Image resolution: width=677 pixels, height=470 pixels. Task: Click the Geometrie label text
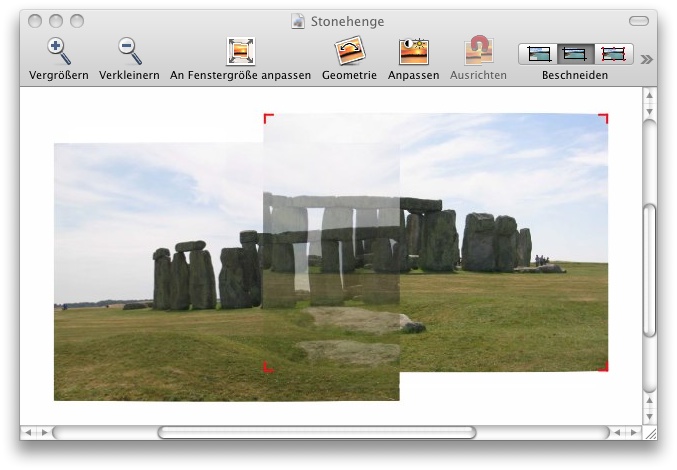coord(349,75)
